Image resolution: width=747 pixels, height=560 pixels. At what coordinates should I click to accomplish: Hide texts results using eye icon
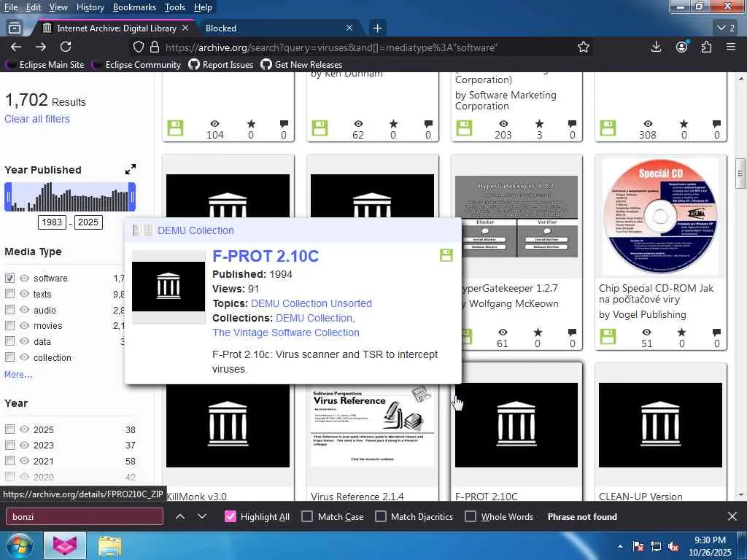[24, 294]
